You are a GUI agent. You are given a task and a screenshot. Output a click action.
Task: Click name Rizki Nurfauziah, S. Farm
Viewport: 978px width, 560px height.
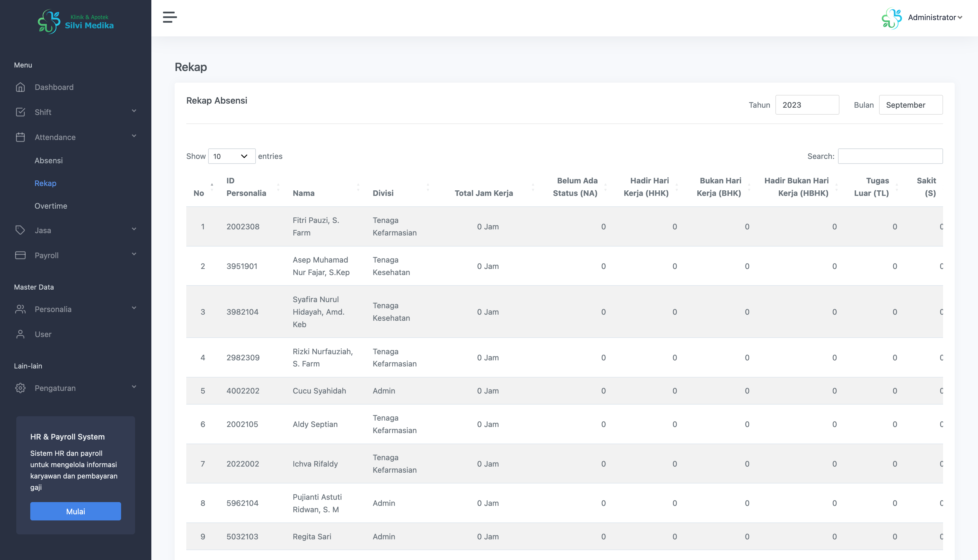(323, 358)
